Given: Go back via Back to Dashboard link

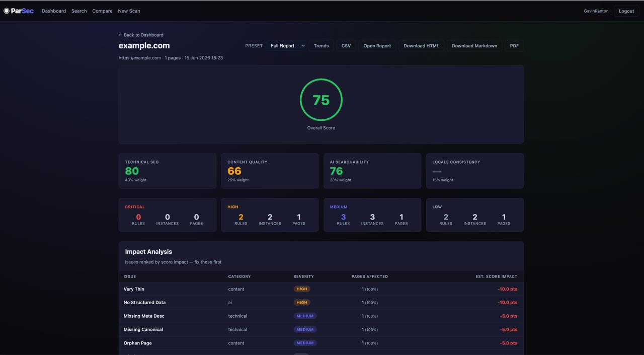Looking at the screenshot, I should [x=141, y=35].
